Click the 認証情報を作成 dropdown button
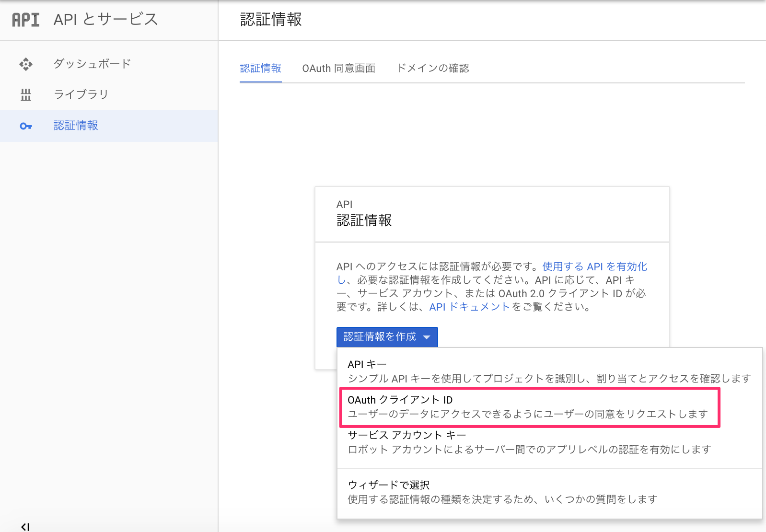 point(380,337)
